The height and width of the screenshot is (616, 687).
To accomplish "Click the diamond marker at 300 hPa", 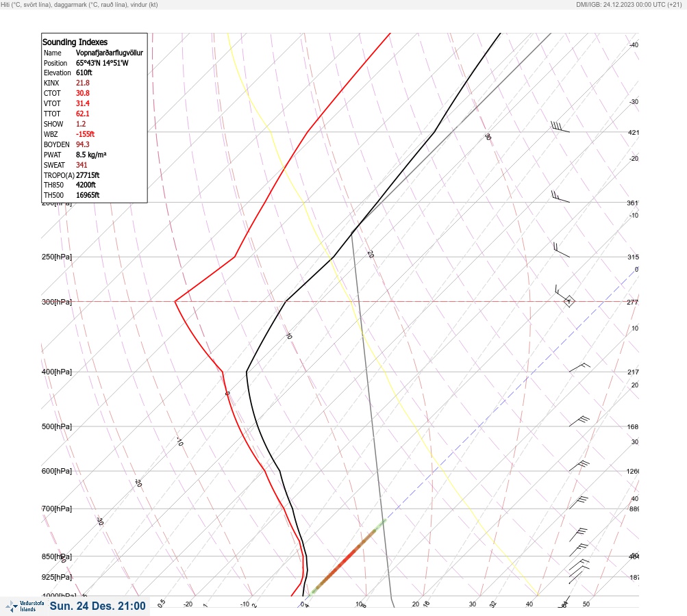I will 569,302.
